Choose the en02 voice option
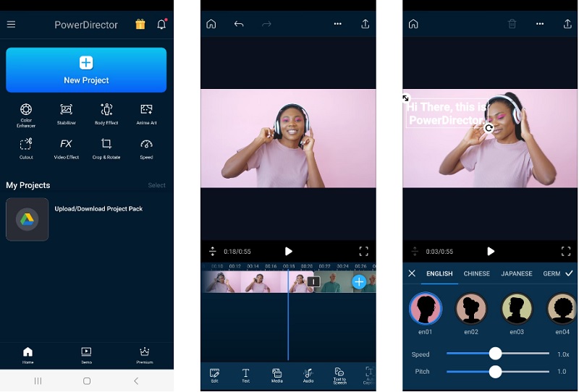This screenshot has width=579, height=392. pos(471,309)
